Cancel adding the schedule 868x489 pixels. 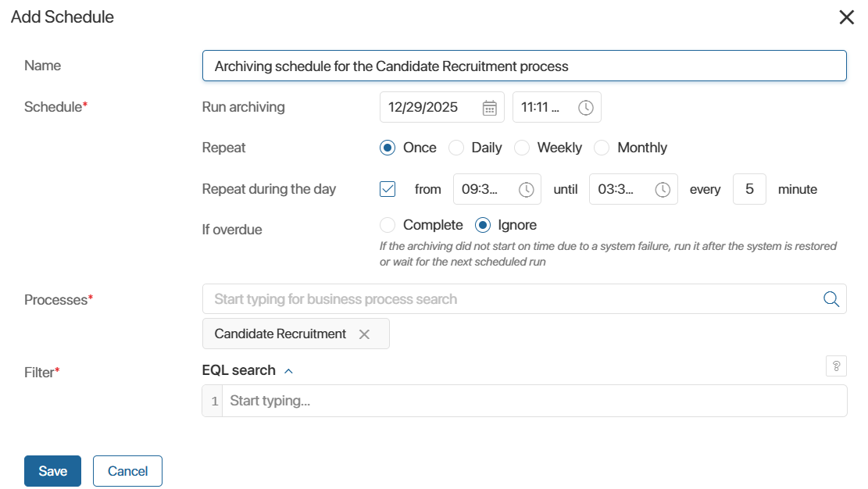pyautogui.click(x=127, y=471)
